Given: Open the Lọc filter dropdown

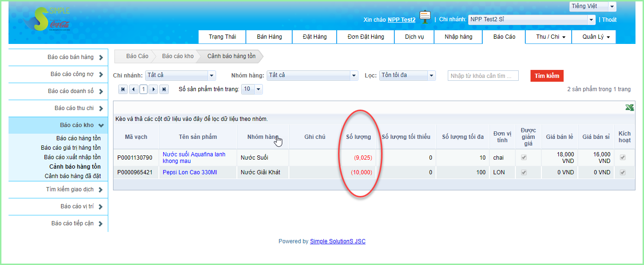Looking at the screenshot, I should (x=431, y=76).
